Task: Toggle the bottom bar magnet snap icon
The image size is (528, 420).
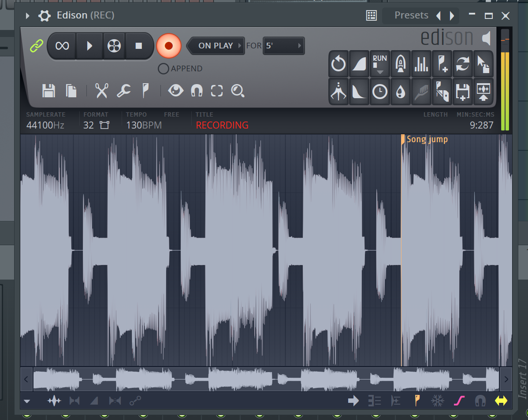Action: coord(480,401)
